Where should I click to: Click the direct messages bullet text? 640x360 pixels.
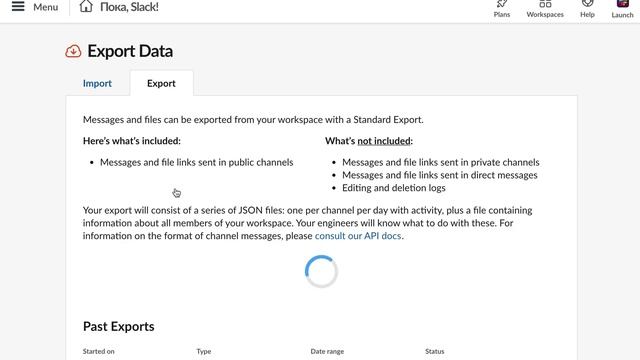(440, 175)
